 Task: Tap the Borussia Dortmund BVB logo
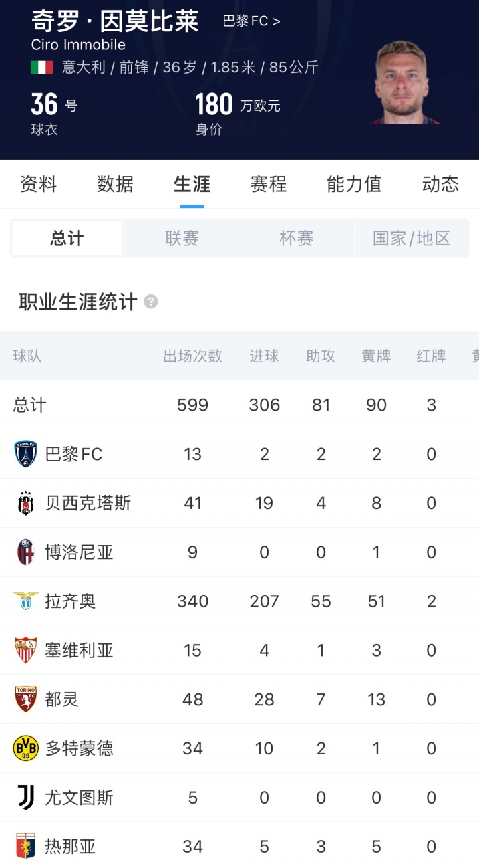pos(26,748)
